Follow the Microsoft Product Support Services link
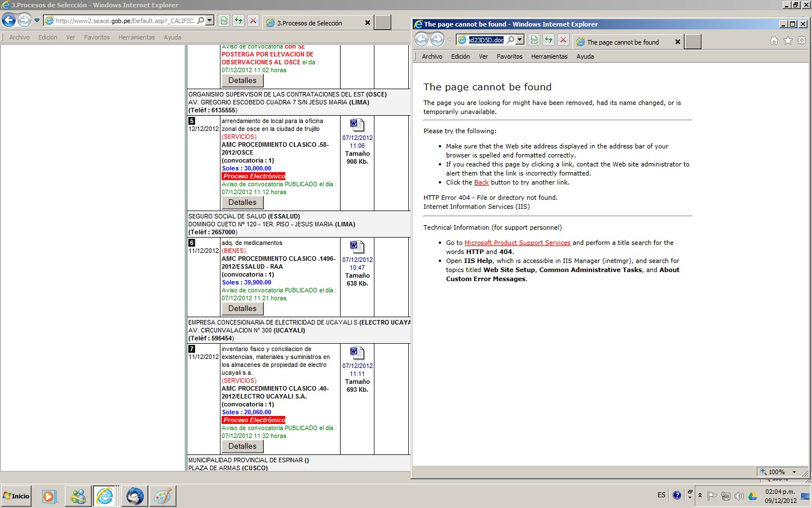The image size is (812, 508). 517,243
